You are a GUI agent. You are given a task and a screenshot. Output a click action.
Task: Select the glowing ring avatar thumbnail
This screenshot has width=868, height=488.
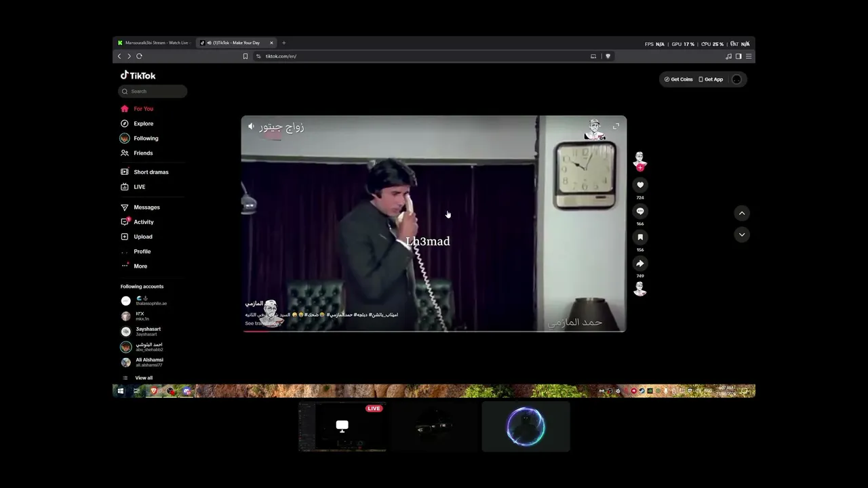click(x=526, y=426)
